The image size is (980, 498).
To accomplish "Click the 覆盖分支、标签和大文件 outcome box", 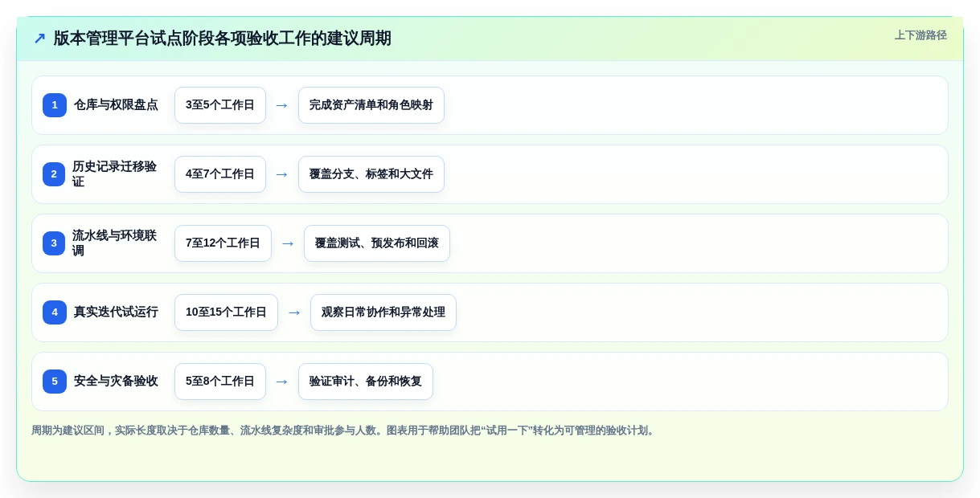I will [371, 174].
